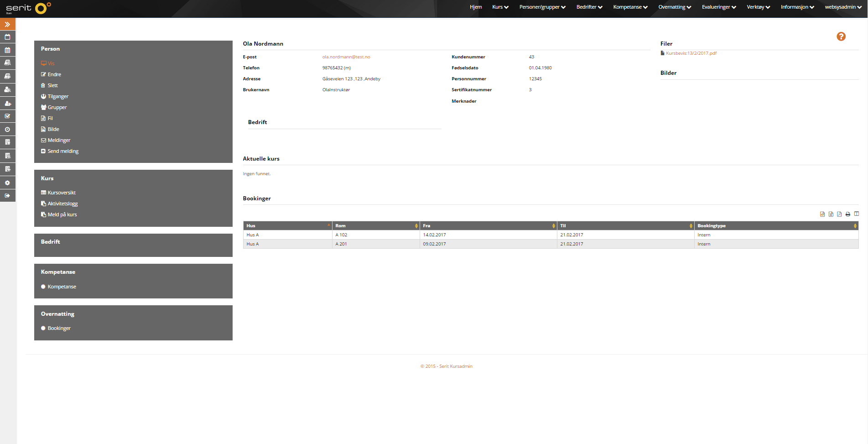Expand the Kompetanse top menu
The width and height of the screenshot is (868, 444).
[x=630, y=7]
